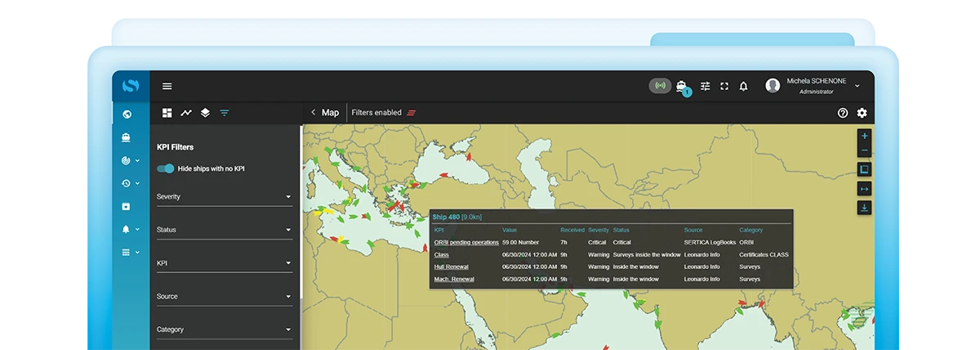This screenshot has width=980, height=350.
Task: Open the trend chart panel icon
Action: click(186, 113)
